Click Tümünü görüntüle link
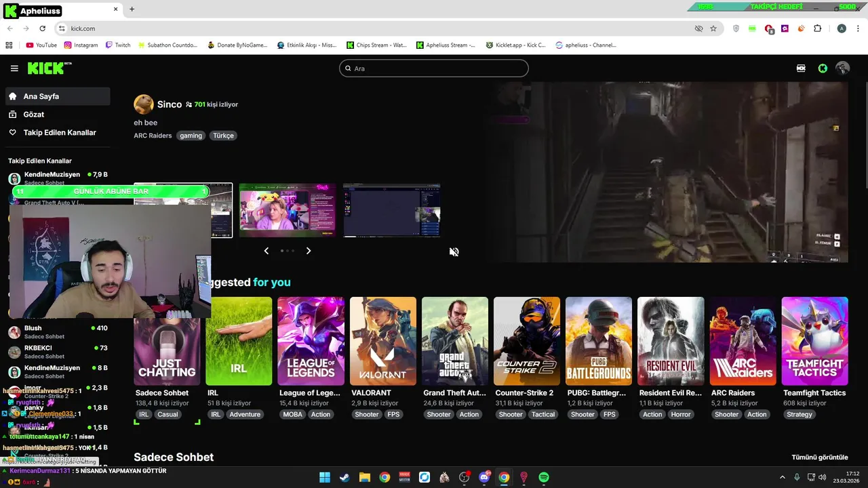868x488 pixels. pyautogui.click(x=820, y=457)
